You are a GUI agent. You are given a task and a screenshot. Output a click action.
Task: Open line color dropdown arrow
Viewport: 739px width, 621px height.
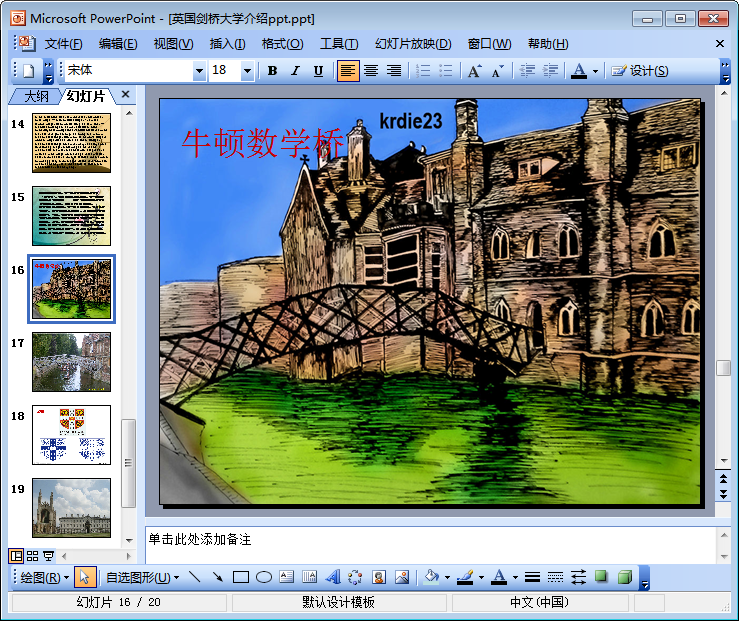(482, 578)
